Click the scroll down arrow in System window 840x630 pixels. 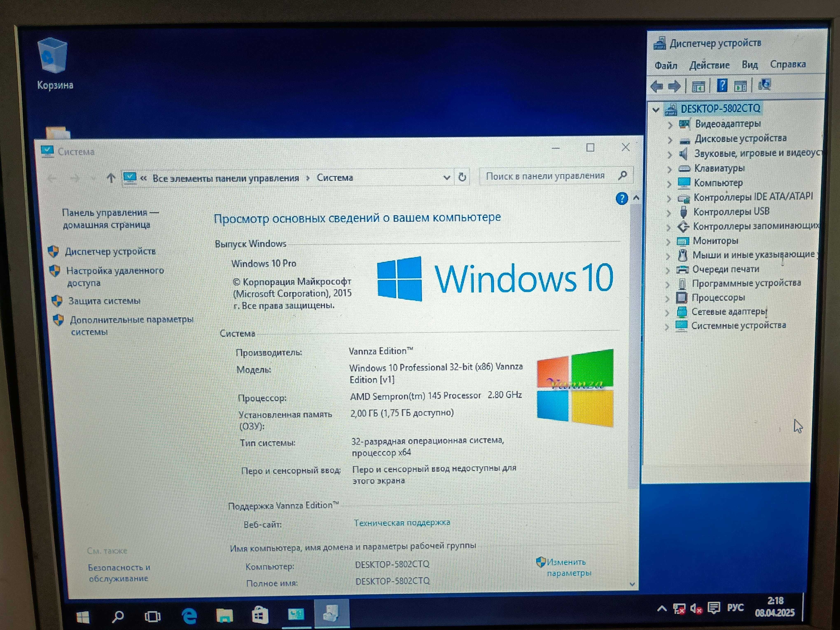(x=632, y=584)
